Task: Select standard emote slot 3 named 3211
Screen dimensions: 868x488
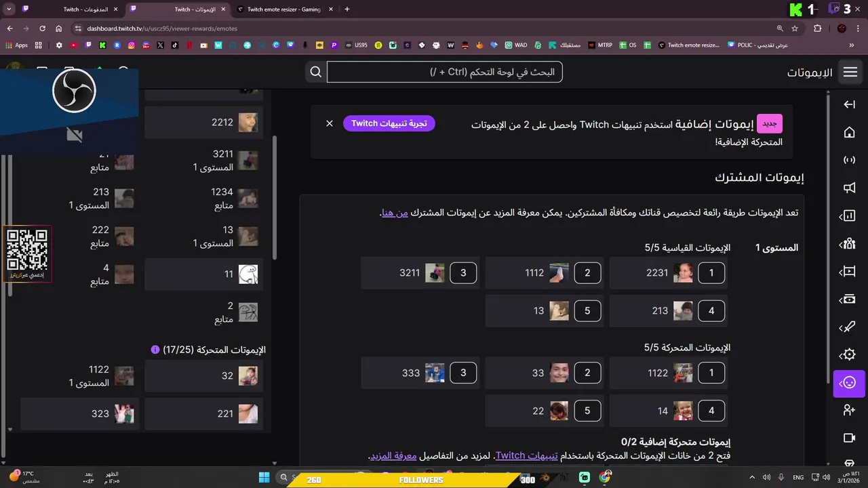Action: (x=420, y=273)
